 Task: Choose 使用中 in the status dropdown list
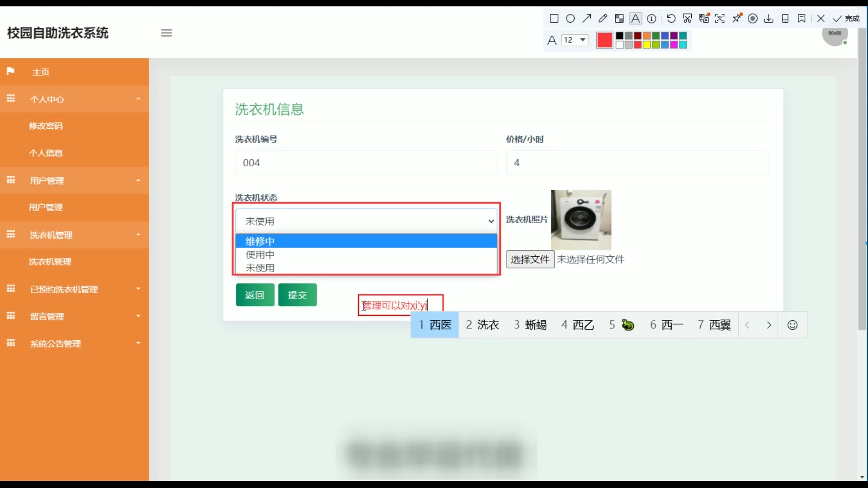click(260, 254)
